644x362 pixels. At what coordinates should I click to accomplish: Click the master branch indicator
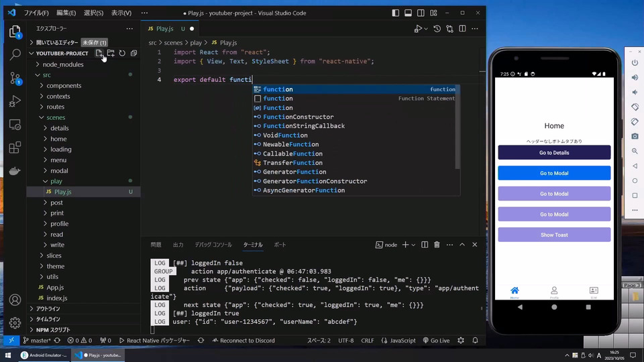tap(36, 341)
